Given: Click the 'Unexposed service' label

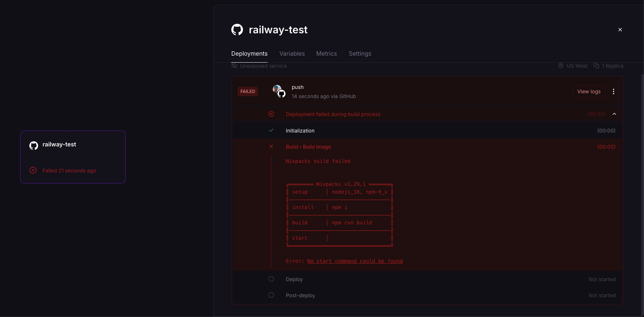Looking at the screenshot, I should (263, 66).
